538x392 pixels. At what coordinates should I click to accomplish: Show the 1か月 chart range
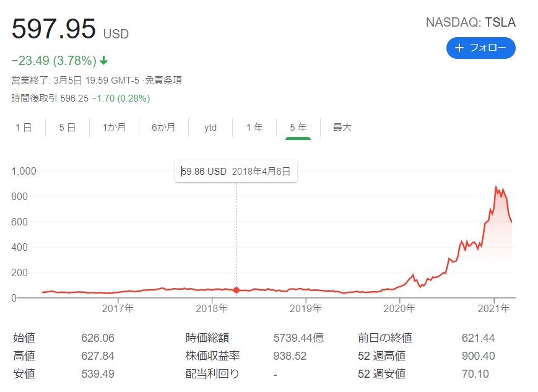coord(114,128)
